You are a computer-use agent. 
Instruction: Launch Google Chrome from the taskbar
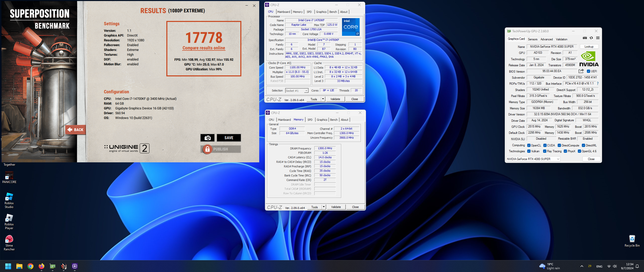coord(30,266)
